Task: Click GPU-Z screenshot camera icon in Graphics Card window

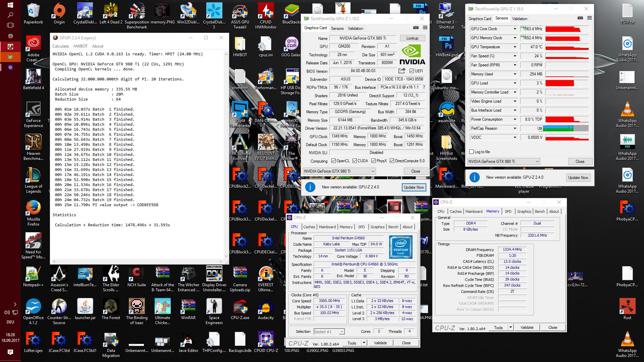Action: pos(416,28)
